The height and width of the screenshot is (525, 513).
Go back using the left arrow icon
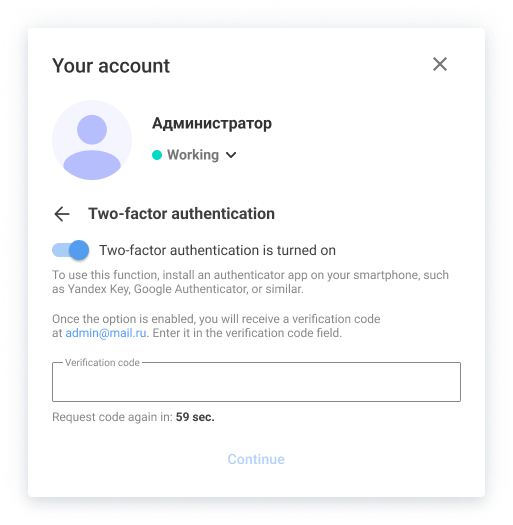point(62,214)
